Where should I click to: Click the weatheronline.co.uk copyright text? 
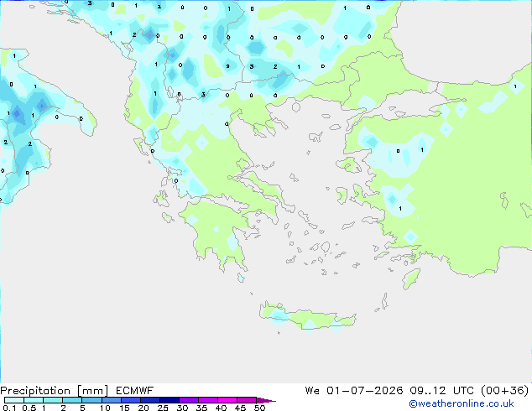point(462,403)
